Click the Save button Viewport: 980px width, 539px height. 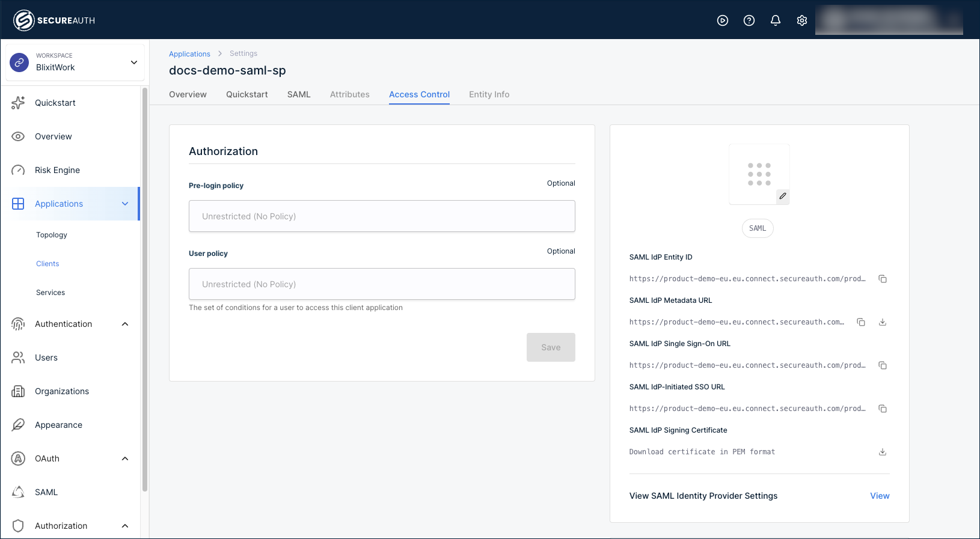pyautogui.click(x=551, y=347)
